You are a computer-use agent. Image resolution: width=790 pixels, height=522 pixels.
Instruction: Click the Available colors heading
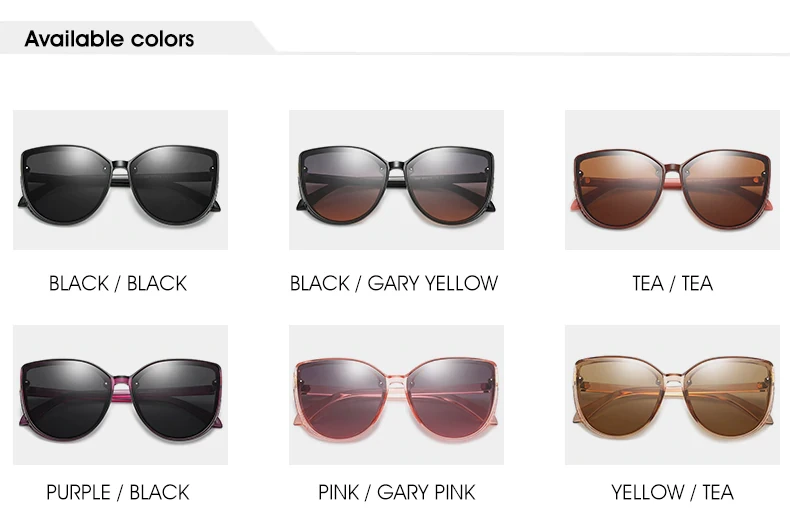109,39
